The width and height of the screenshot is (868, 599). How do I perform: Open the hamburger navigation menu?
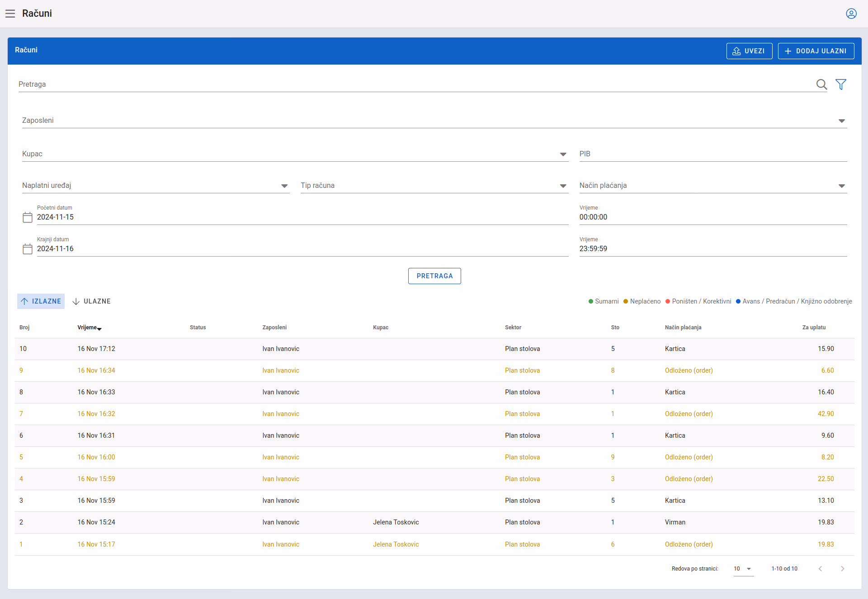(x=10, y=14)
